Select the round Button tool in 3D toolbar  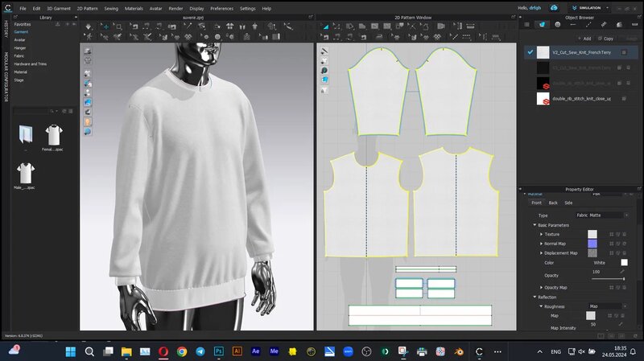(217, 37)
